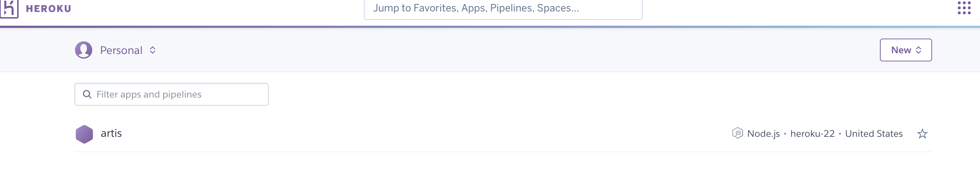
Task: Open the artis app link
Action: (111, 133)
